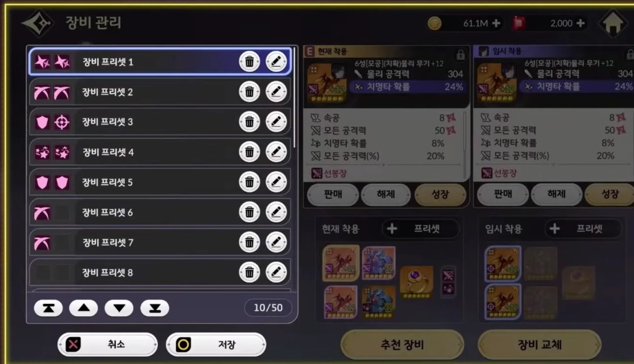634x364 pixels.
Task: Go back using diamond arrow icon
Action: tap(37, 23)
